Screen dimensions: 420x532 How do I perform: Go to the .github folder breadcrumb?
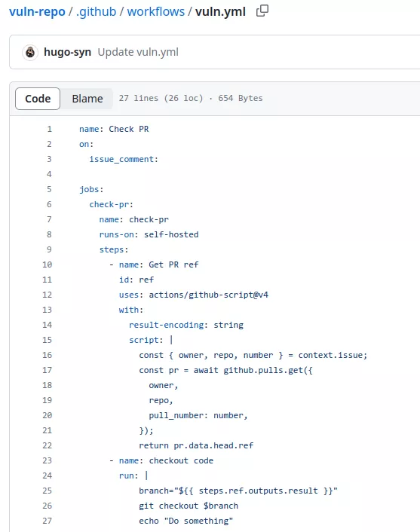coord(96,11)
